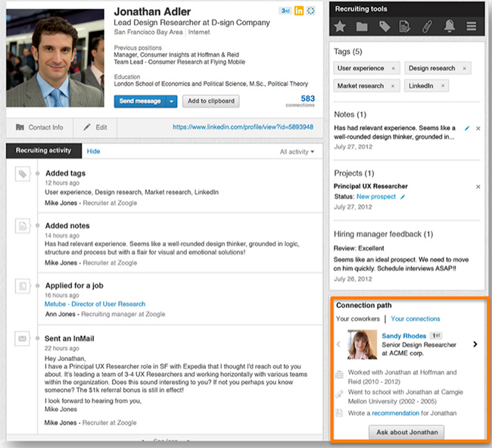Screen dimensions: 492x448
Task: Switch to Your connections tab
Action: 415,319
